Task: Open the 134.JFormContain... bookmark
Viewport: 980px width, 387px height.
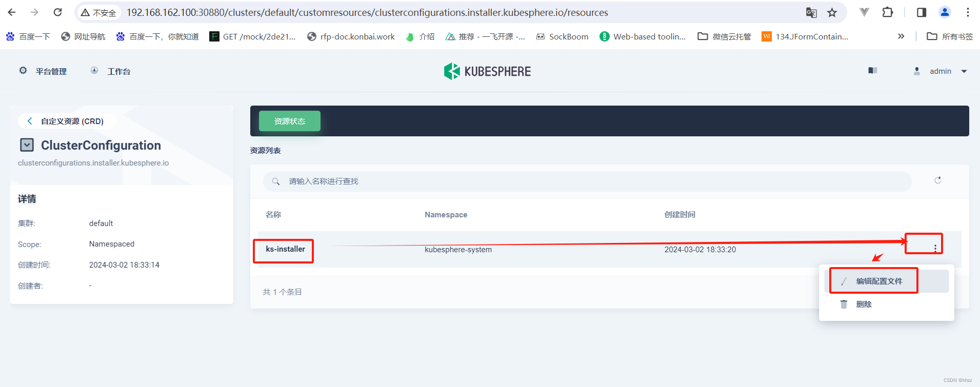Action: pyautogui.click(x=805, y=36)
